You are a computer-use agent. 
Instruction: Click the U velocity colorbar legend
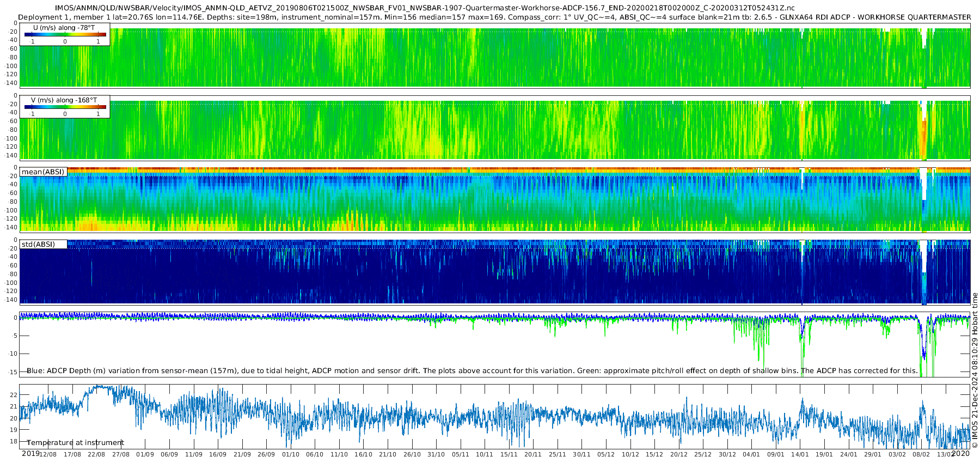coord(65,34)
